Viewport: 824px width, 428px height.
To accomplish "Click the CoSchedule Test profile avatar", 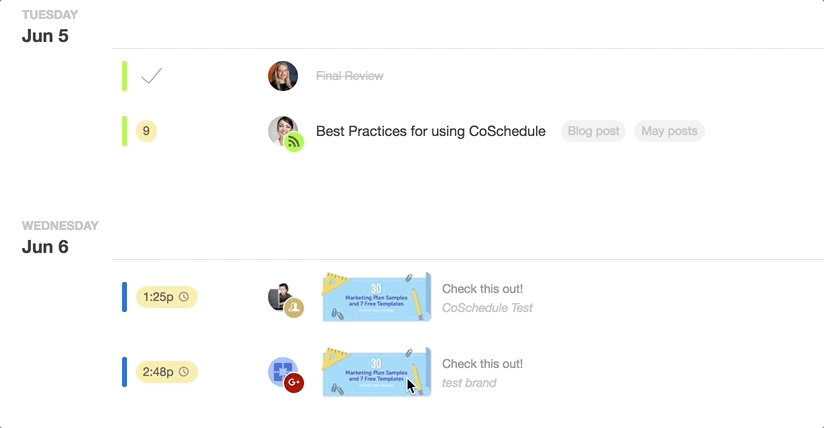I will pyautogui.click(x=281, y=296).
